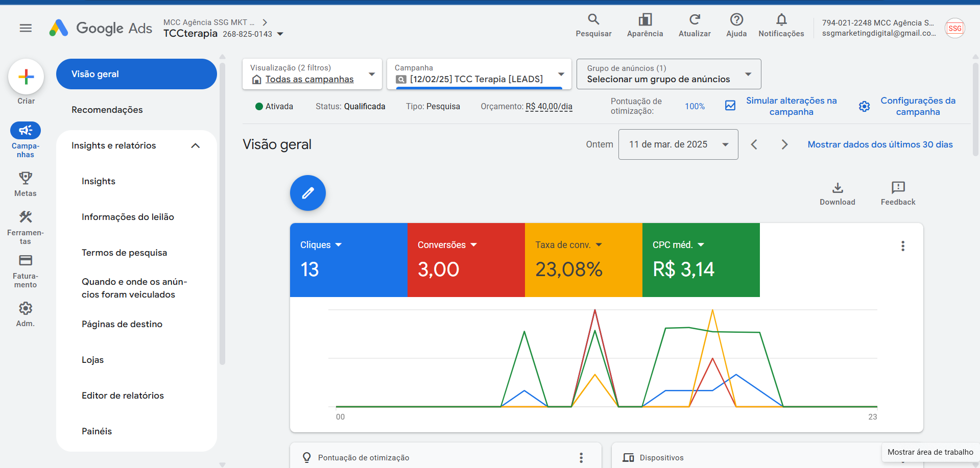Open Metas trophy section
Image resolution: width=980 pixels, height=468 pixels.
[26, 184]
